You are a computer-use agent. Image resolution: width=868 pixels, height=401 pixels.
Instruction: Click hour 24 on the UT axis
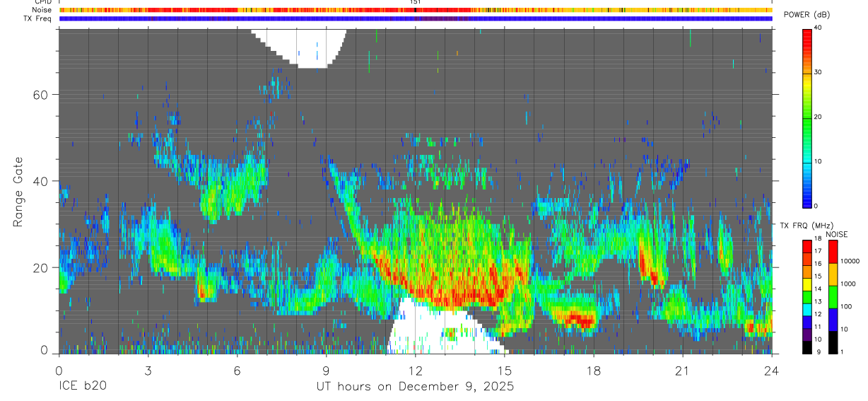(x=772, y=370)
